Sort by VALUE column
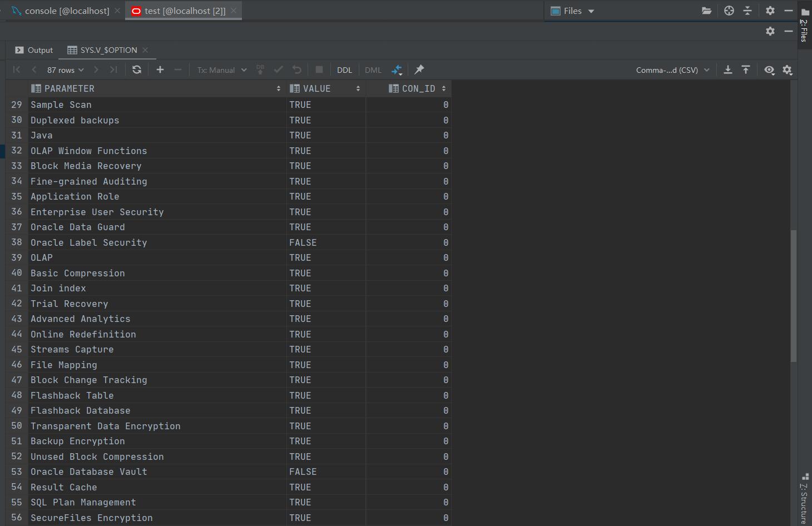Image resolution: width=812 pixels, height=526 pixels. click(325, 88)
